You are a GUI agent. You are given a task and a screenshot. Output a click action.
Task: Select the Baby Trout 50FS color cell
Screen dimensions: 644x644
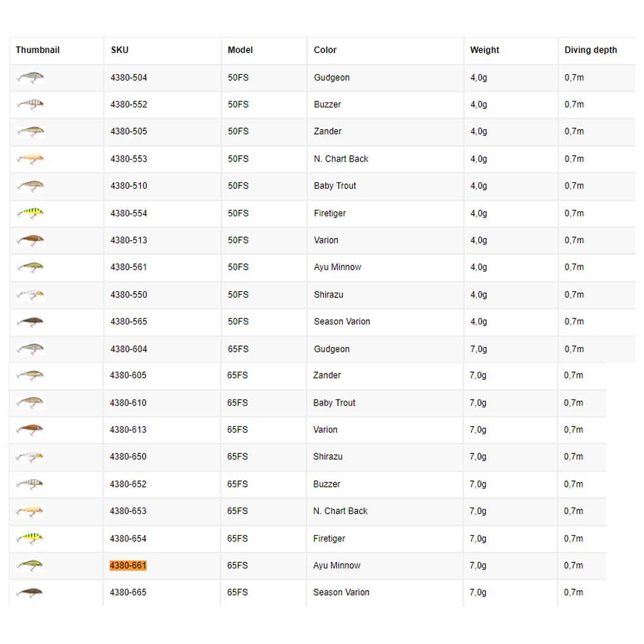(335, 186)
